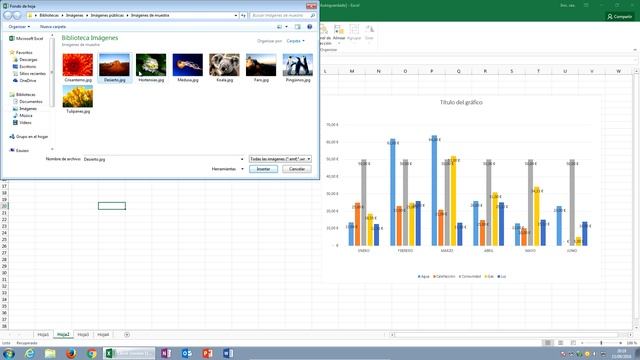Open the Herramientas dropdown
Viewport: 640px width, 360px height.
227,169
